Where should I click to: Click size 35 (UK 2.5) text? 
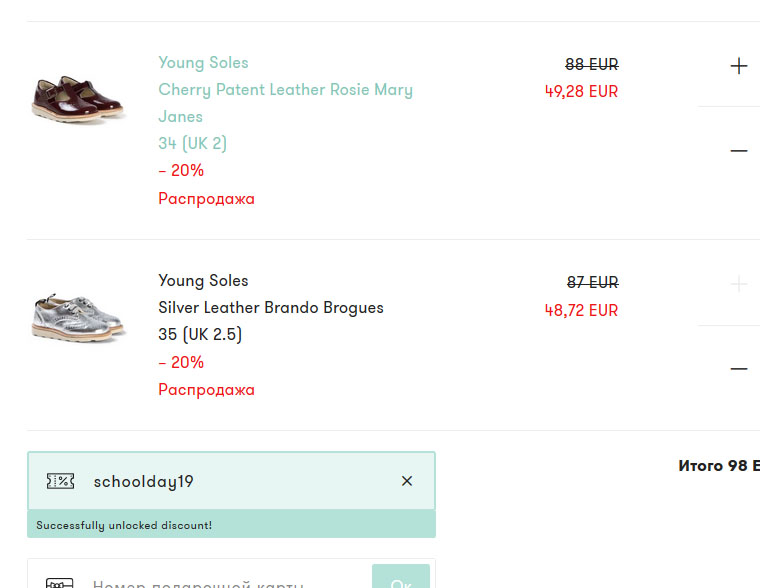pos(200,335)
